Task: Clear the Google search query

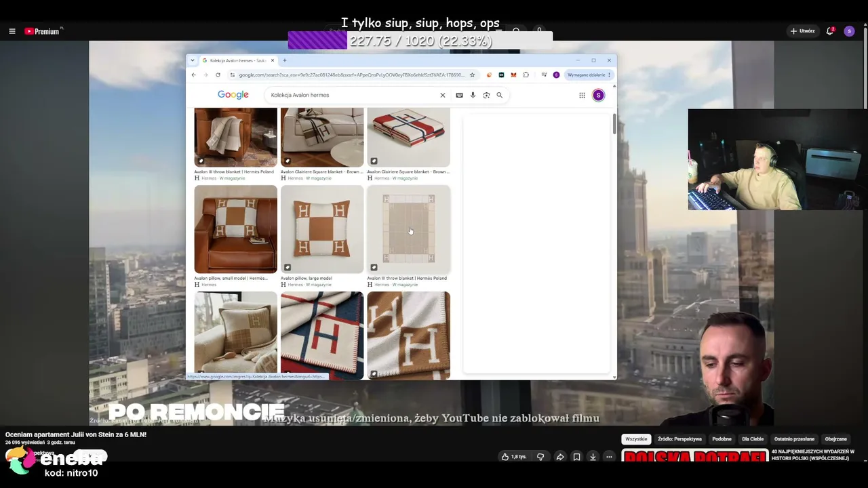Action: 443,95
